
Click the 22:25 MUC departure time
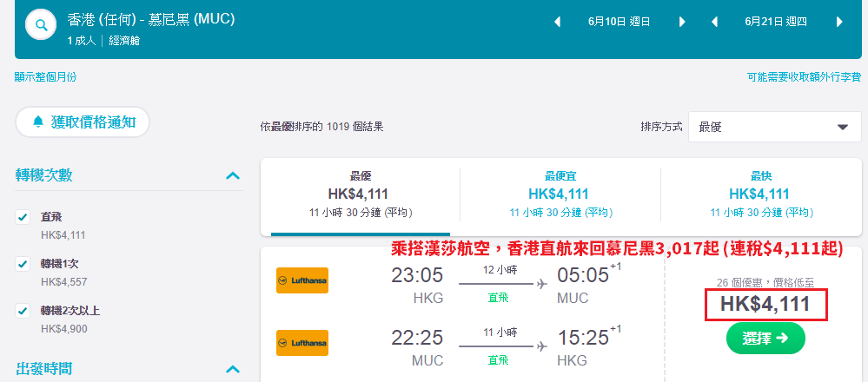(x=417, y=337)
